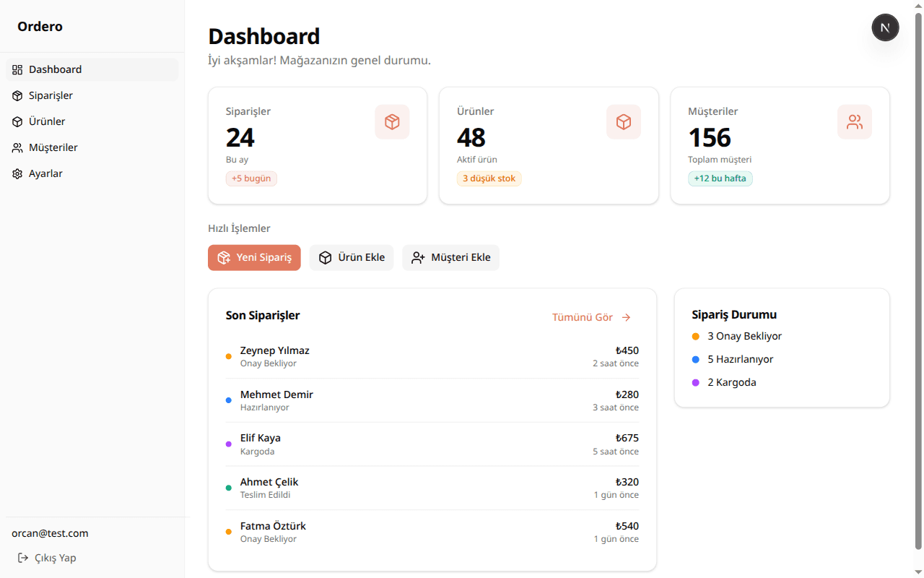924x578 pixels.
Task: Click the box icon in Ürünler card
Action: 623,122
